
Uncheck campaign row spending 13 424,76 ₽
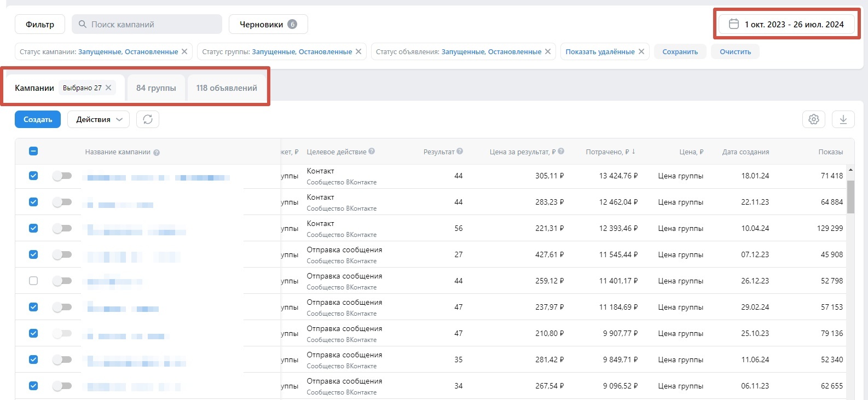(x=33, y=176)
